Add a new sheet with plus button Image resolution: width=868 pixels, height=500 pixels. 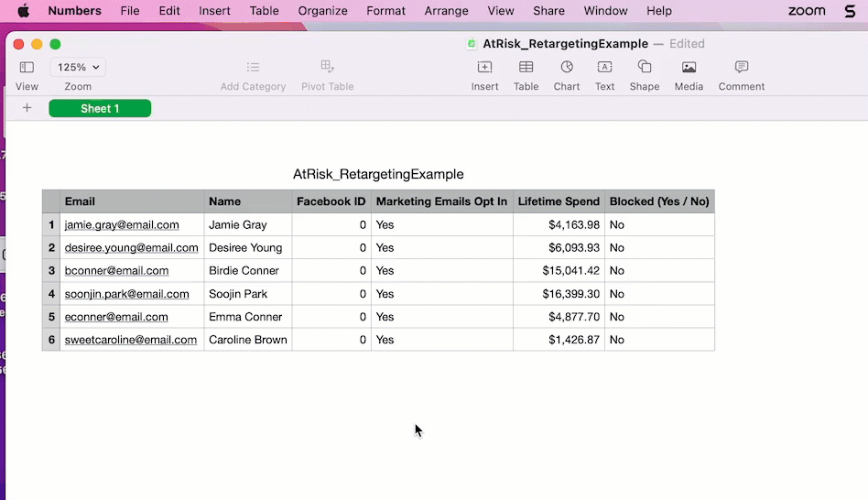coord(27,108)
